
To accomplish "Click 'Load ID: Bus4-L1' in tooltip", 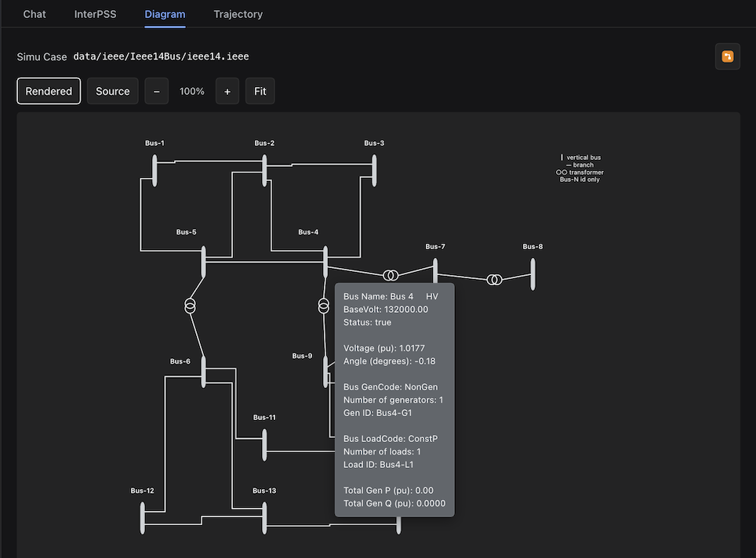I will click(x=379, y=465).
